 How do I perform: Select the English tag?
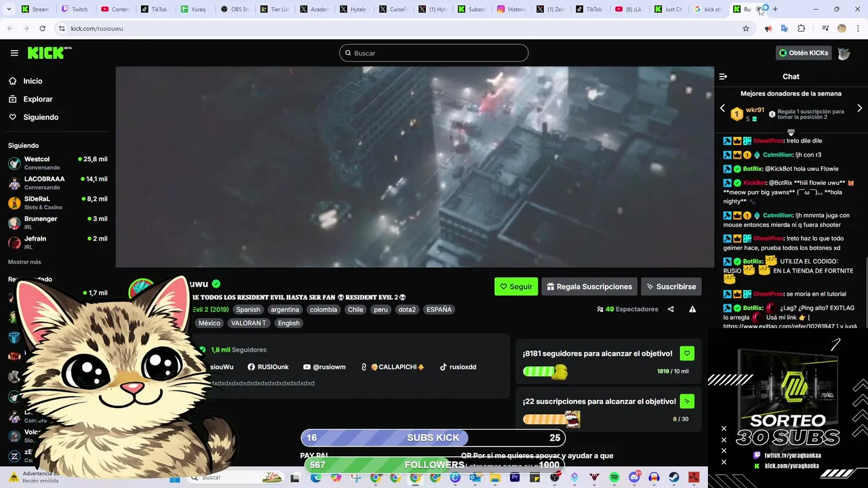click(x=288, y=323)
